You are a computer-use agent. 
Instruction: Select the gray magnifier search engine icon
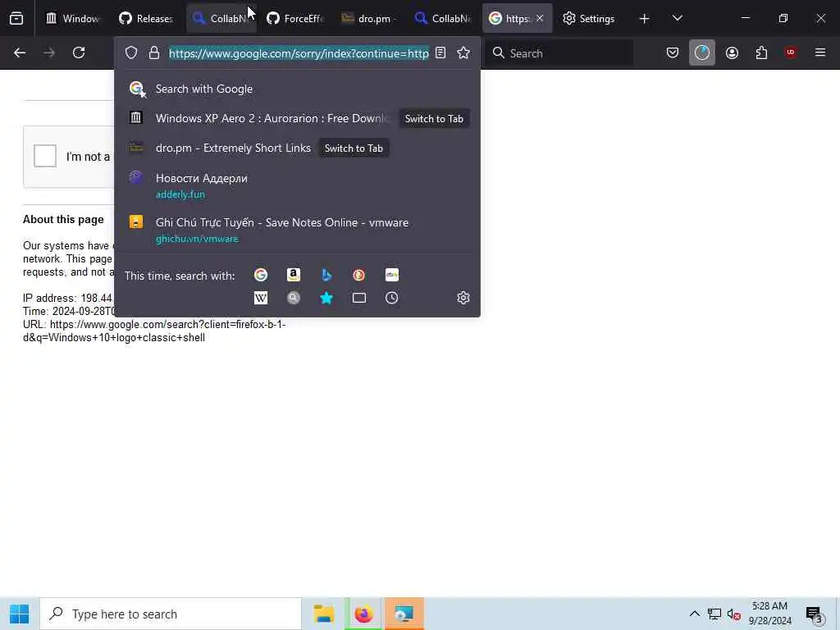294,298
